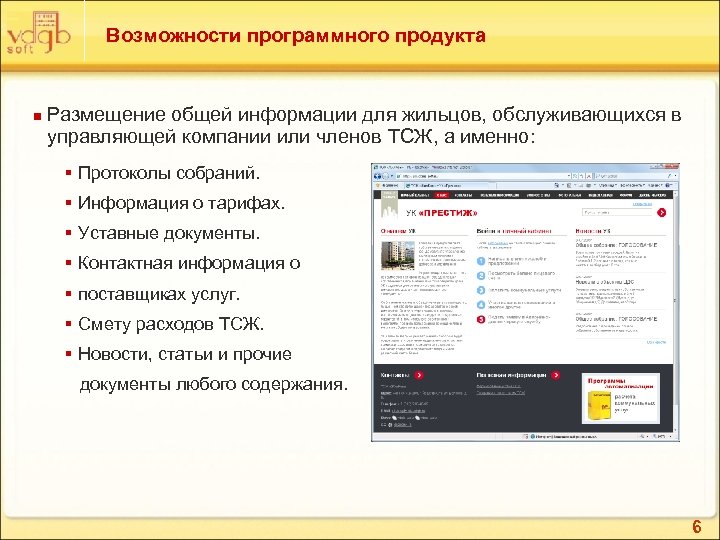Image resolution: width=720 pixels, height=540 pixels.
Task: Click the bullet Контактная информация о
Action: click(189, 263)
